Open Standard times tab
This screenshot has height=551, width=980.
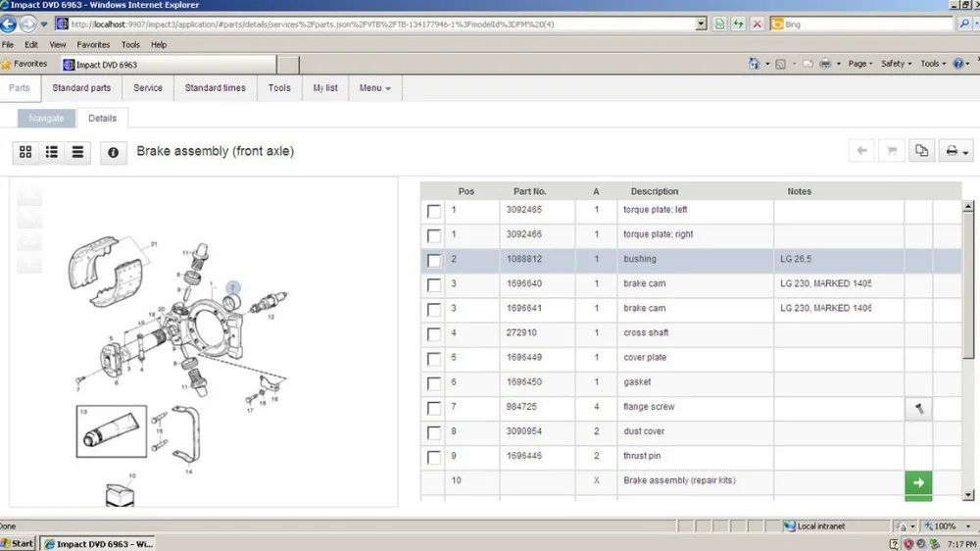pos(215,88)
